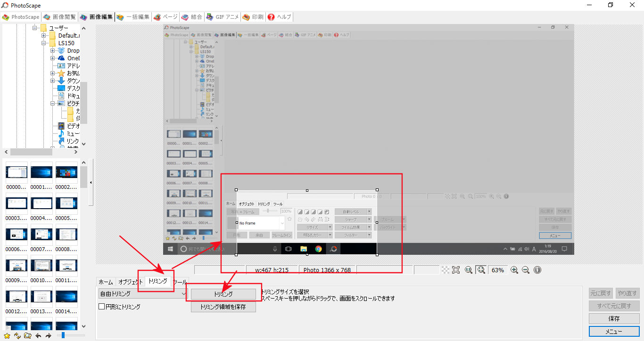Open the ページ tab
Image resolution: width=644 pixels, height=341 pixels.
tap(165, 17)
